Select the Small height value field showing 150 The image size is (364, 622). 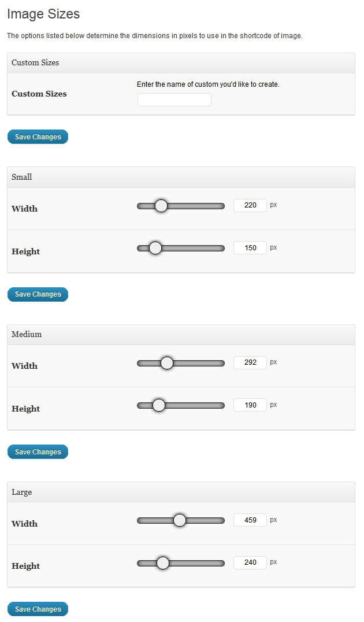click(x=250, y=248)
